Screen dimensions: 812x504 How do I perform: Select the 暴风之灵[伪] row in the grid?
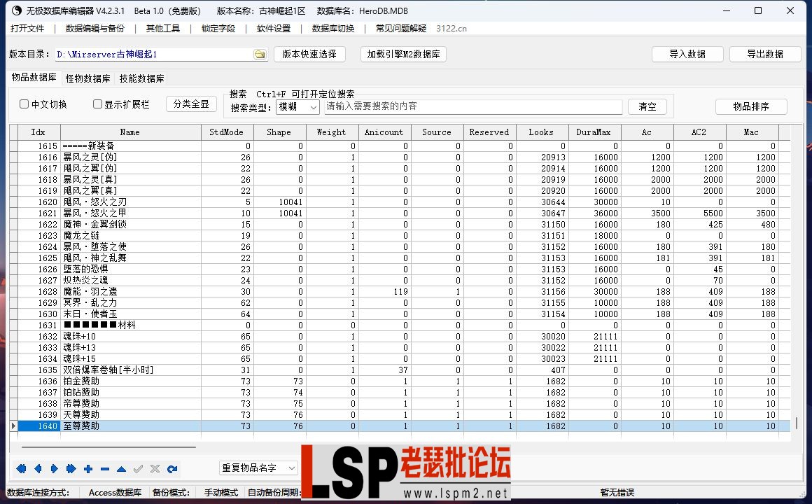point(105,157)
